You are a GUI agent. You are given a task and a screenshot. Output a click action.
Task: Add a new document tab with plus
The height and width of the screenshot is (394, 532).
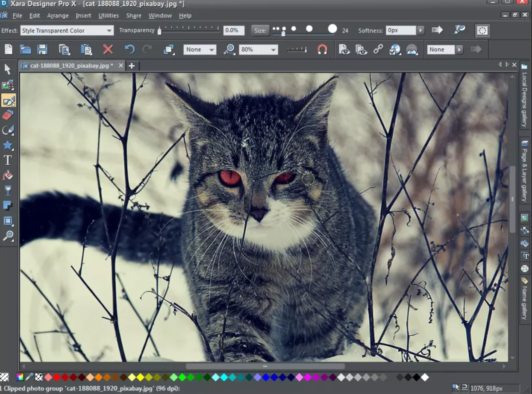[x=132, y=66]
